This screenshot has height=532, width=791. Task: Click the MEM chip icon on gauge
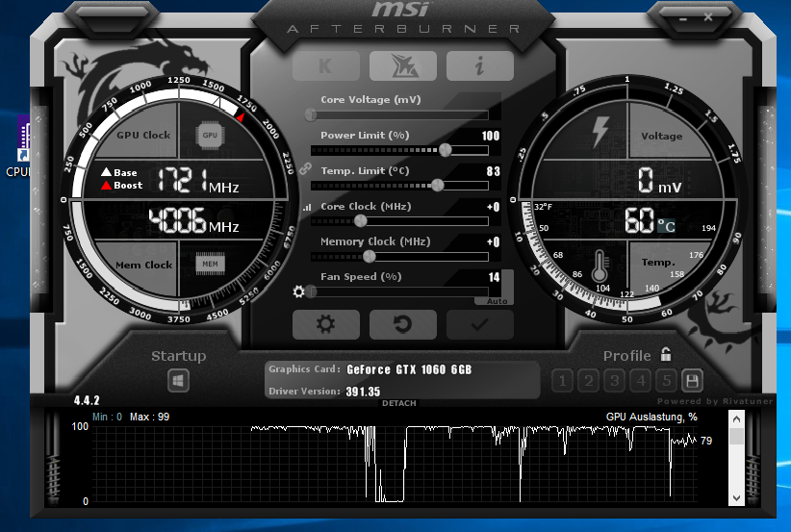tap(211, 264)
